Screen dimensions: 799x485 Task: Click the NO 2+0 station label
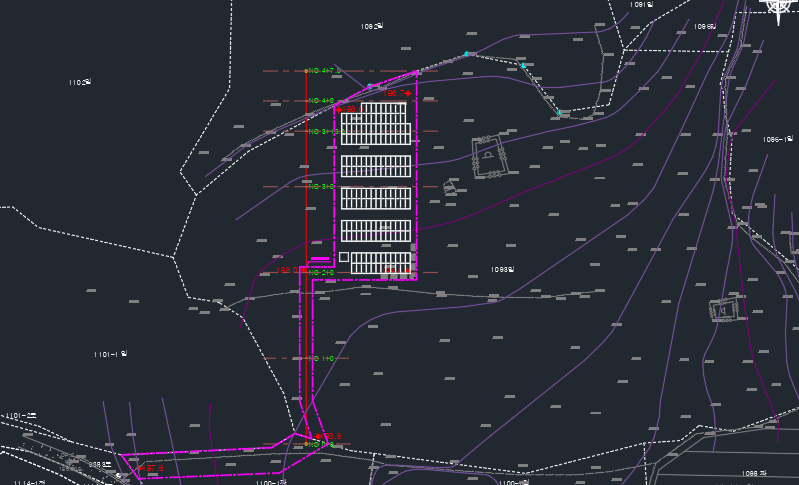click(321, 272)
